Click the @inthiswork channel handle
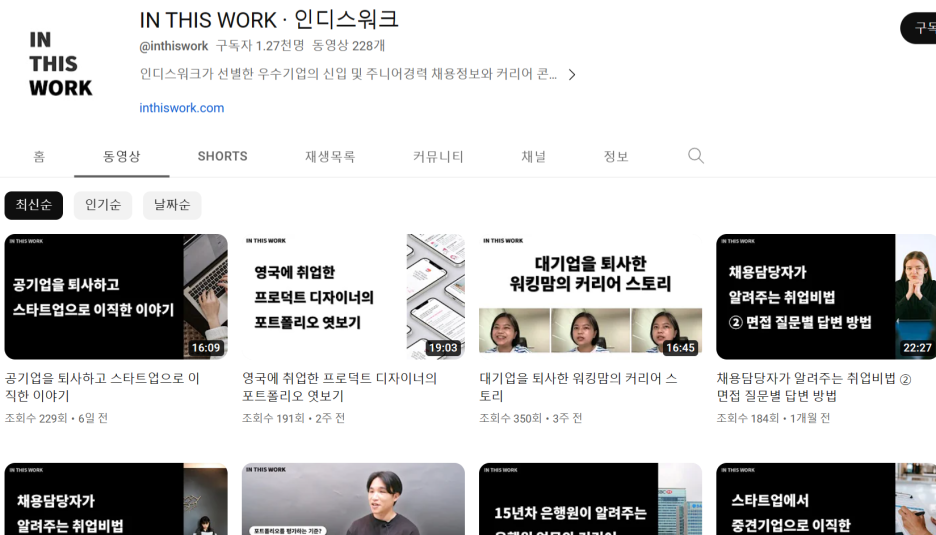The height and width of the screenshot is (535, 936). coord(174,46)
